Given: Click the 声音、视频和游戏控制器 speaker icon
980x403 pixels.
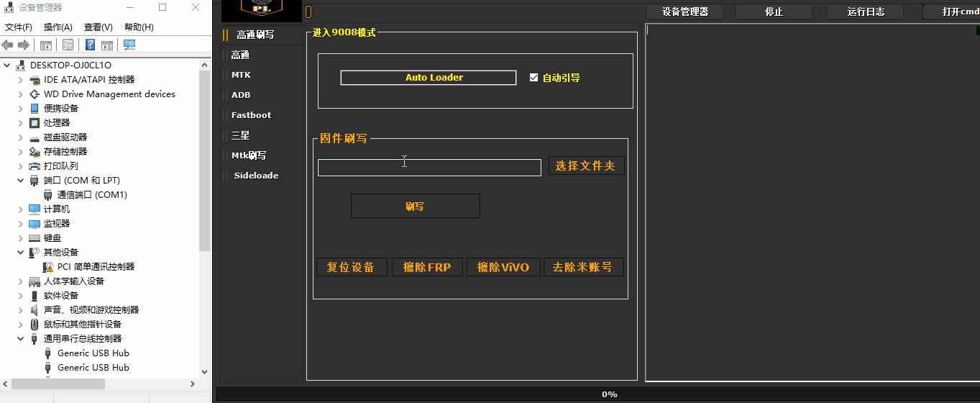Looking at the screenshot, I should click(x=35, y=310).
